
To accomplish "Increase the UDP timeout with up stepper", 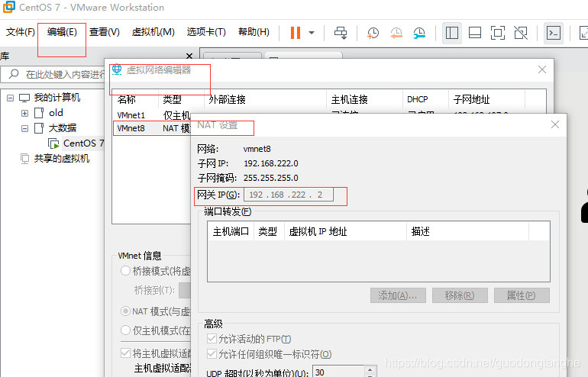I will [x=370, y=369].
